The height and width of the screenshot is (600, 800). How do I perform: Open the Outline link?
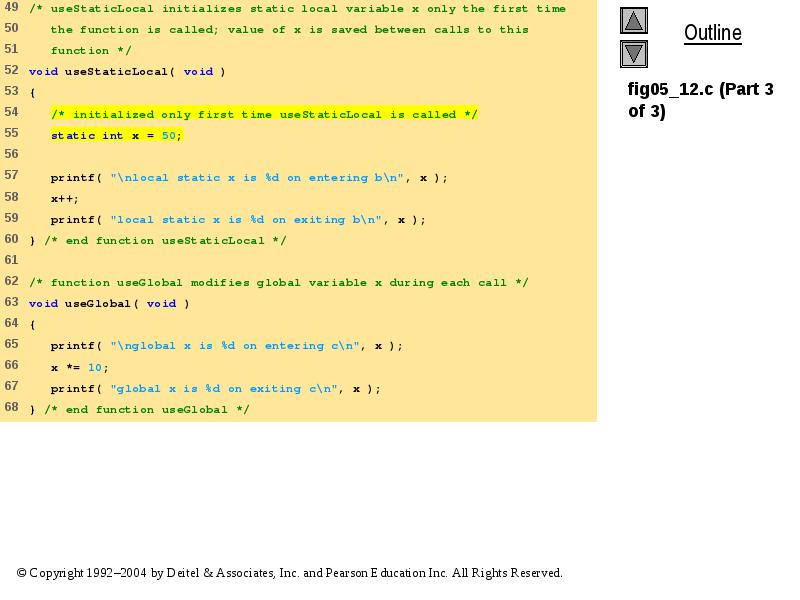click(x=713, y=33)
